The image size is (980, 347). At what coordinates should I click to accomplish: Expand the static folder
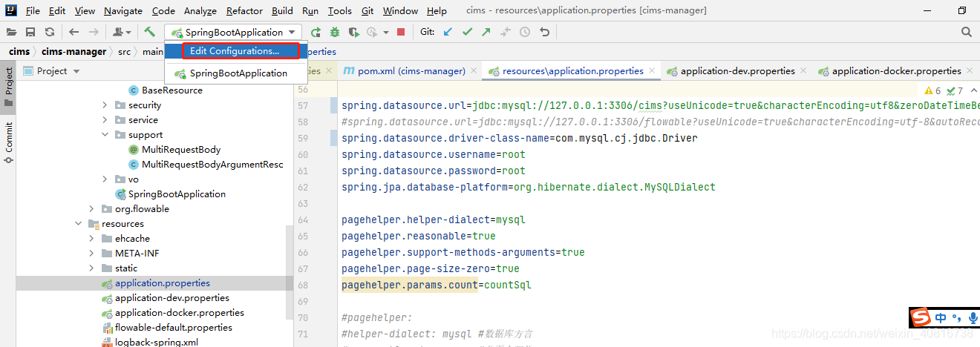point(91,268)
